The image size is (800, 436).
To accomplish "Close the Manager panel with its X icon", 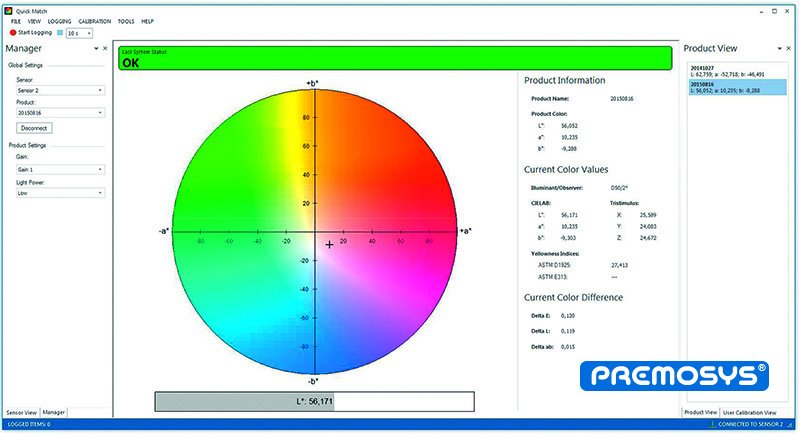I will click(x=105, y=48).
